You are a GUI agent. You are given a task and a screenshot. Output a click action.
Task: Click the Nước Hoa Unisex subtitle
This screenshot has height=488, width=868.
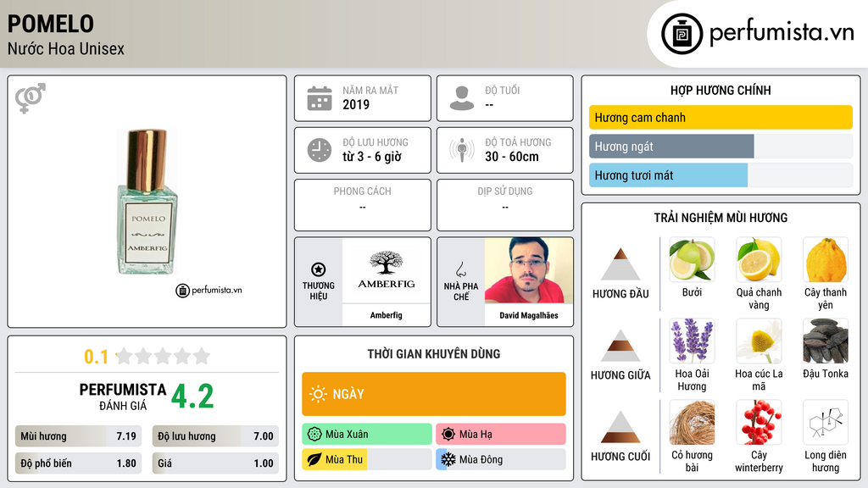[66, 48]
